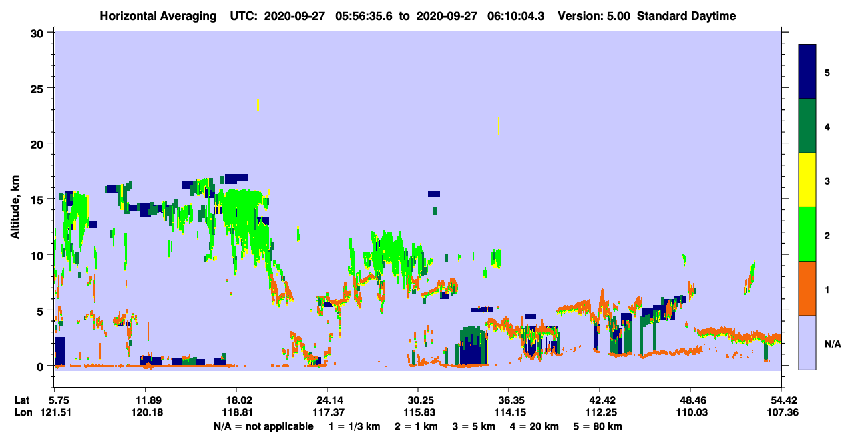Viewport: 868px width, 445px height.
Task: Click the colorbar label '3'
Action: click(827, 181)
